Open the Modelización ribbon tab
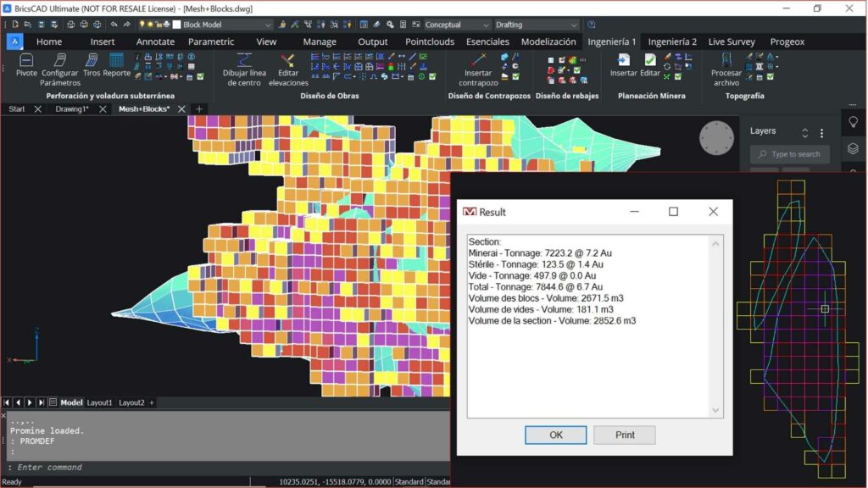The image size is (868, 488). point(548,42)
